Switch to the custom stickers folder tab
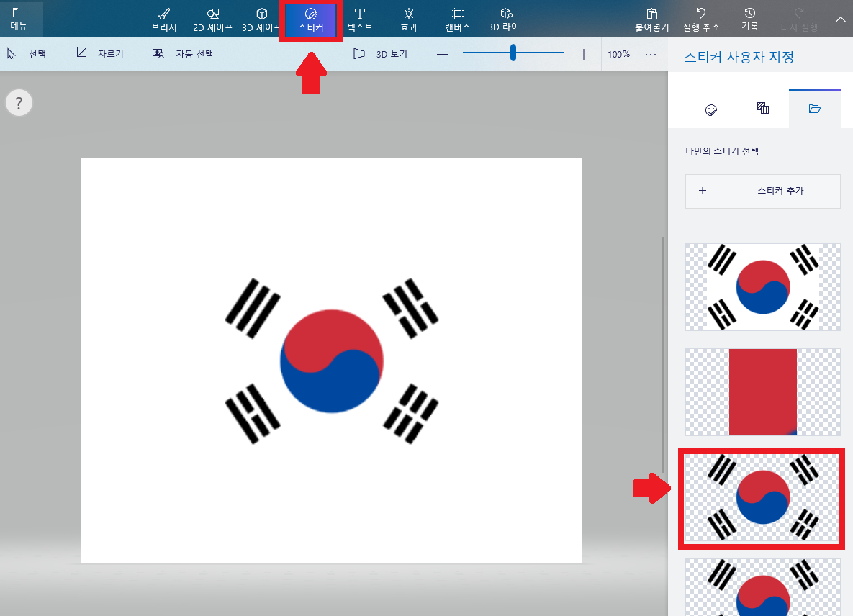853x616 pixels. [x=814, y=108]
